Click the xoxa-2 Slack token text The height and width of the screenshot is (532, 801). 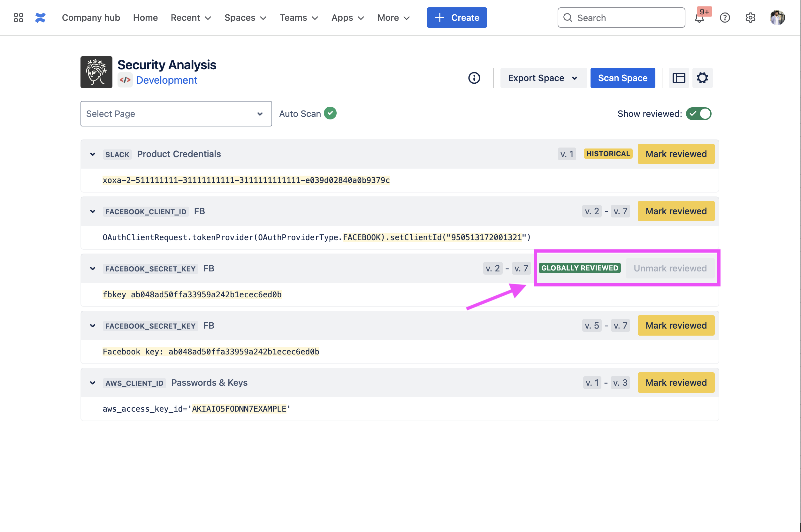tap(246, 180)
